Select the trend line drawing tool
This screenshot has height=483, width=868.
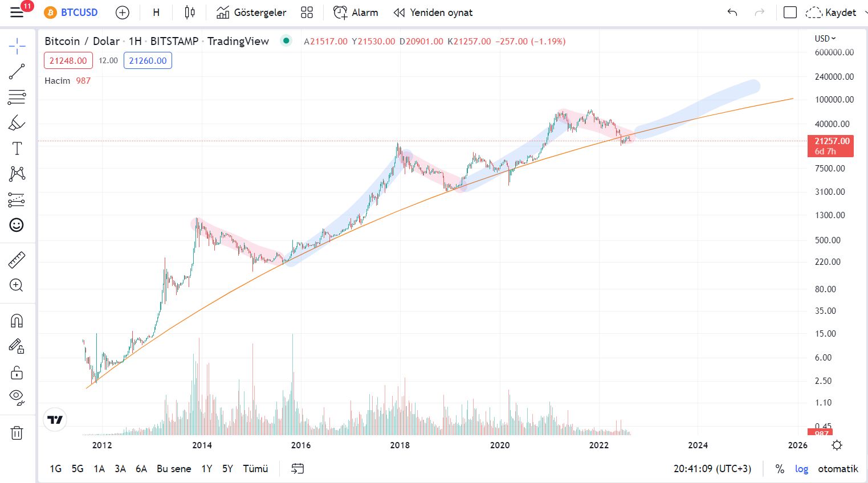click(x=17, y=72)
